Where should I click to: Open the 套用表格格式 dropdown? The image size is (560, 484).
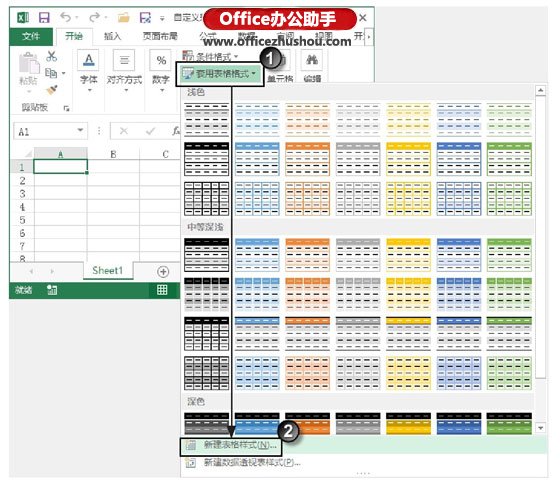tap(219, 74)
